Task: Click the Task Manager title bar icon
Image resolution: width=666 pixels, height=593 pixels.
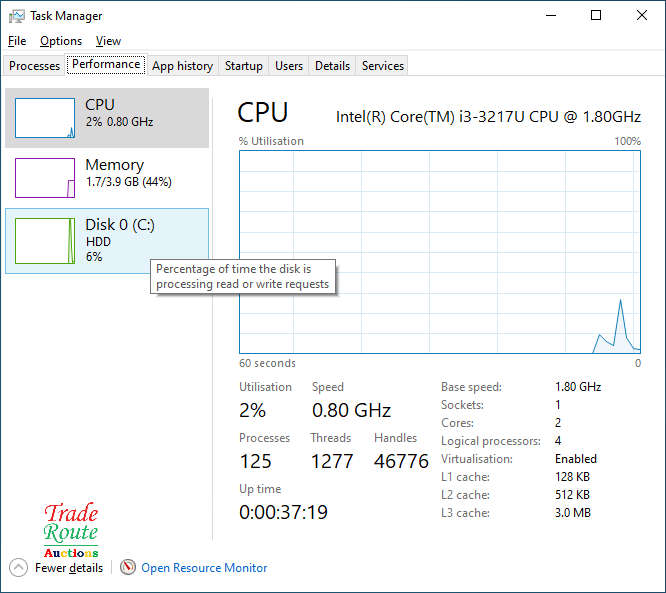Action: [17, 16]
